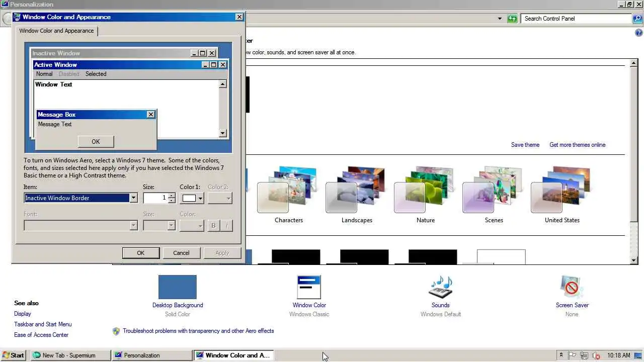Decrease the item Size spinner
Screen dimensions: 644x362
[x=172, y=201]
